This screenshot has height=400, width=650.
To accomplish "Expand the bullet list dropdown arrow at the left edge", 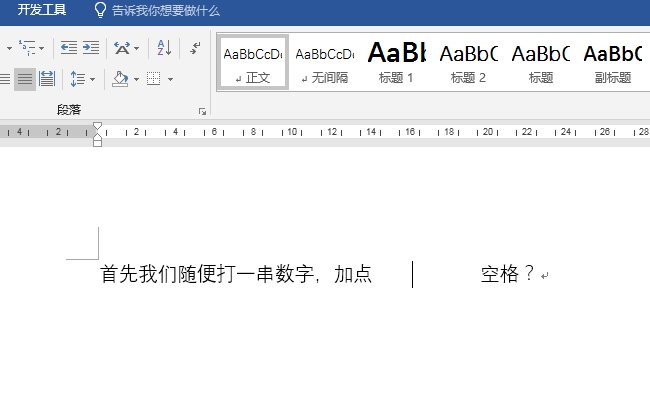I will 9,48.
